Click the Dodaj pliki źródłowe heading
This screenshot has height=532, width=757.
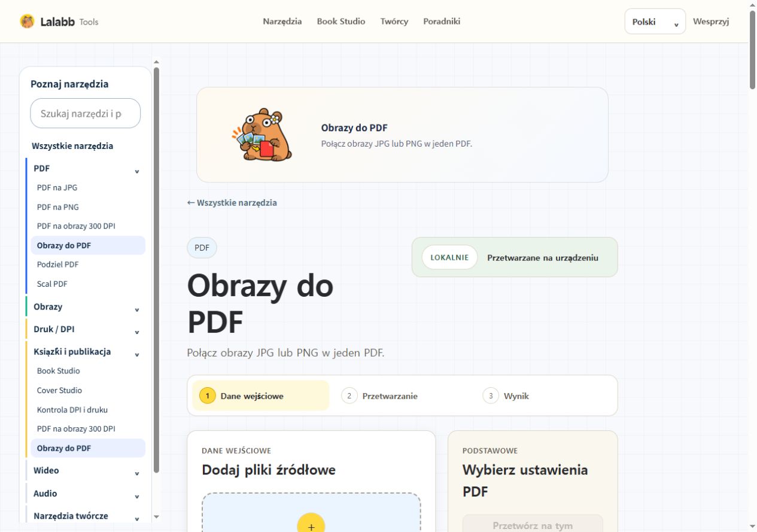269,470
